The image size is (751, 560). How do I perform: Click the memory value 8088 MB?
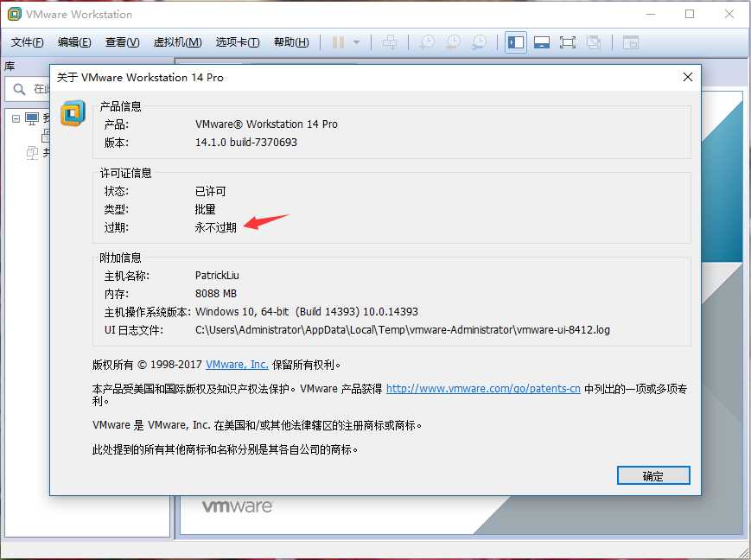click(216, 294)
